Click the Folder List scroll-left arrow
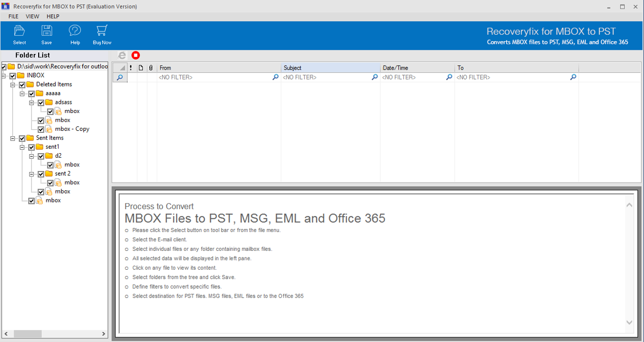The image size is (644, 342). tap(5, 334)
